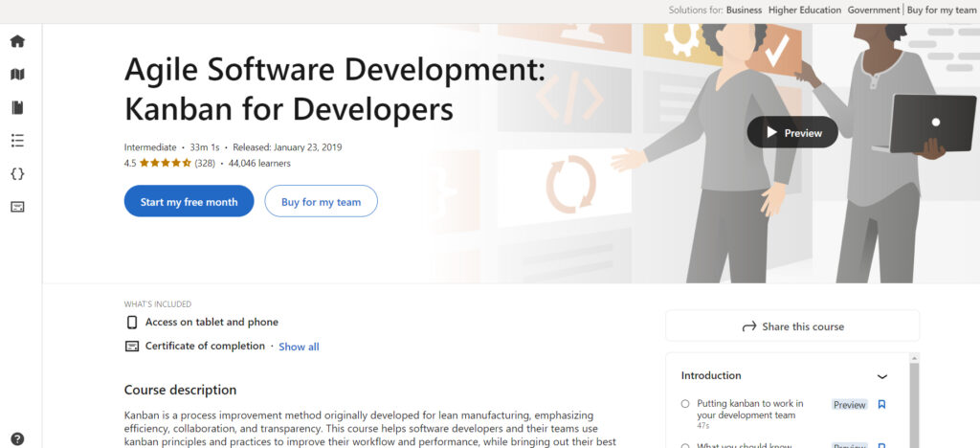The image size is (980, 448).
Task: Click the map icon in left sidebar
Action: tap(17, 75)
